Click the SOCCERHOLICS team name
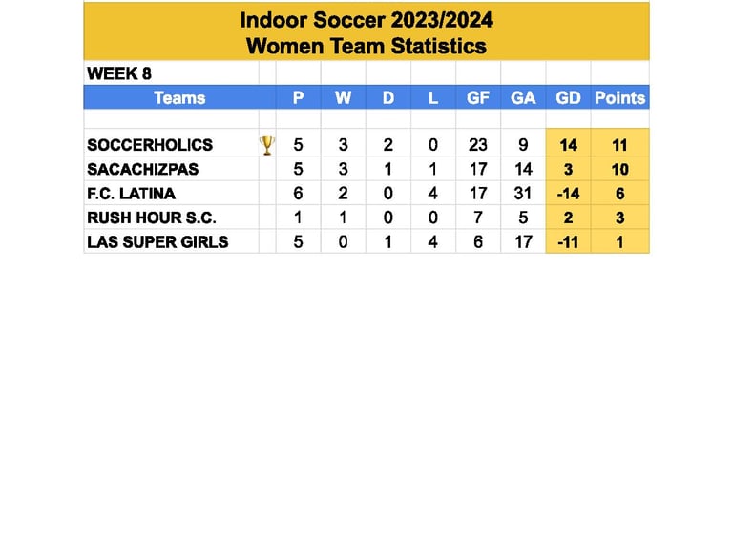This screenshot has width=733, height=560. [x=150, y=145]
